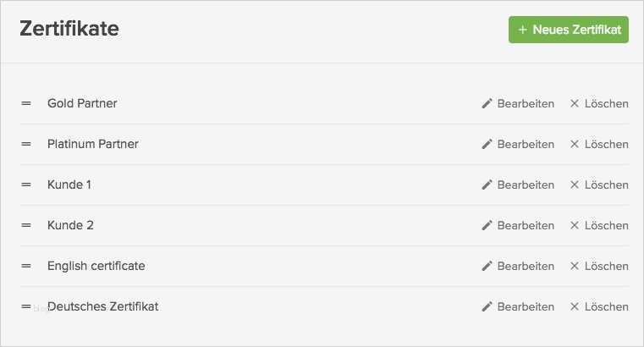Screen dimensions: 644x347
Task: Click Bearbeiten link for English certificate
Action: coord(526,266)
